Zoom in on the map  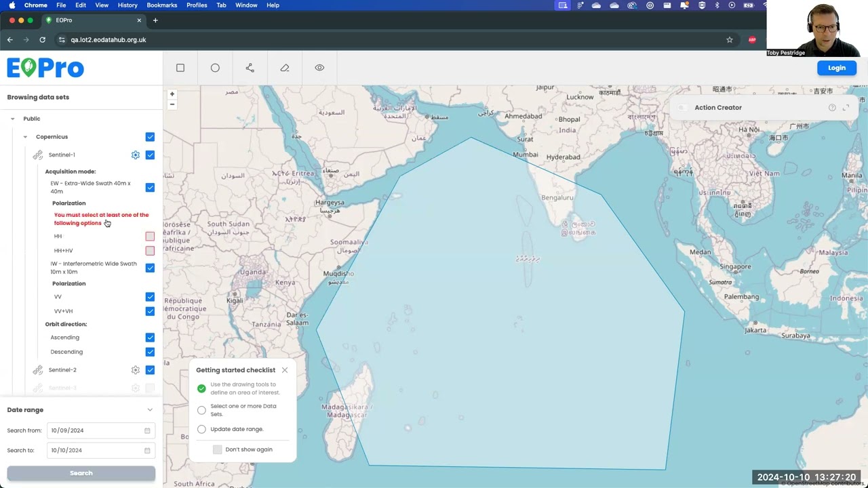(172, 94)
